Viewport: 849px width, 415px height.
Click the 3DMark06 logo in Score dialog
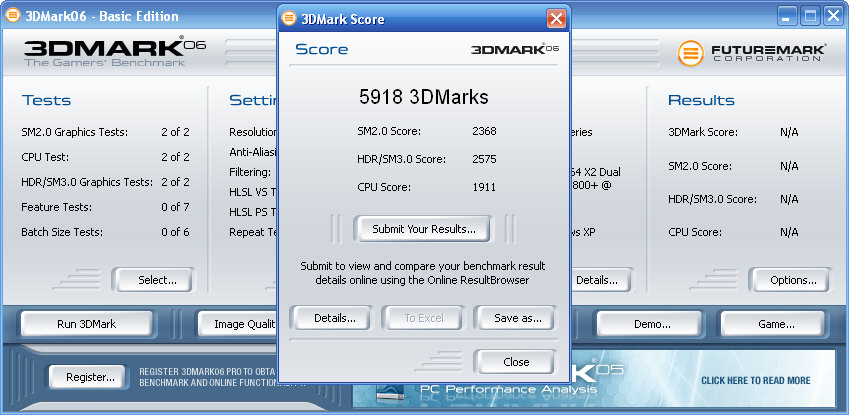tap(514, 49)
